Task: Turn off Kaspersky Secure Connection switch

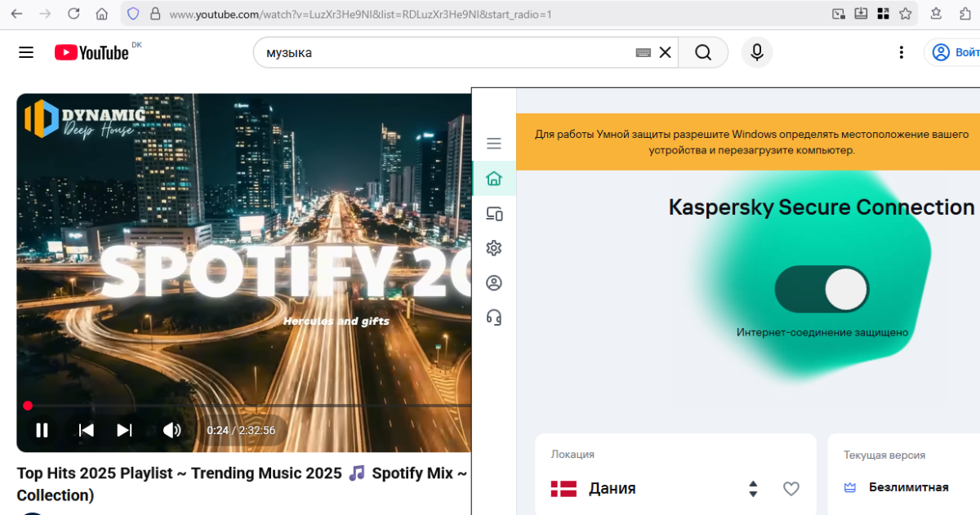Action: click(822, 289)
